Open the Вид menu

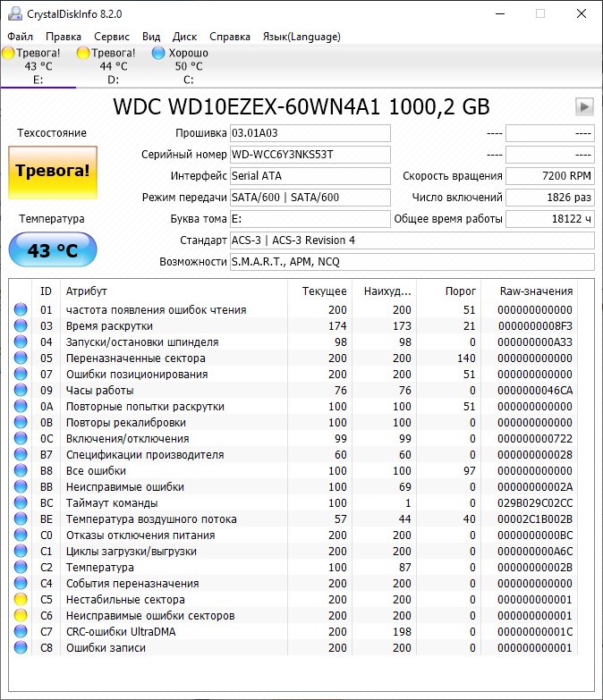(x=151, y=37)
